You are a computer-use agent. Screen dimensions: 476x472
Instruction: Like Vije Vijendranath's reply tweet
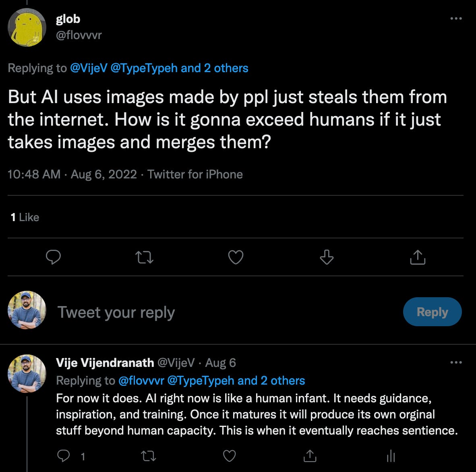[x=229, y=456]
